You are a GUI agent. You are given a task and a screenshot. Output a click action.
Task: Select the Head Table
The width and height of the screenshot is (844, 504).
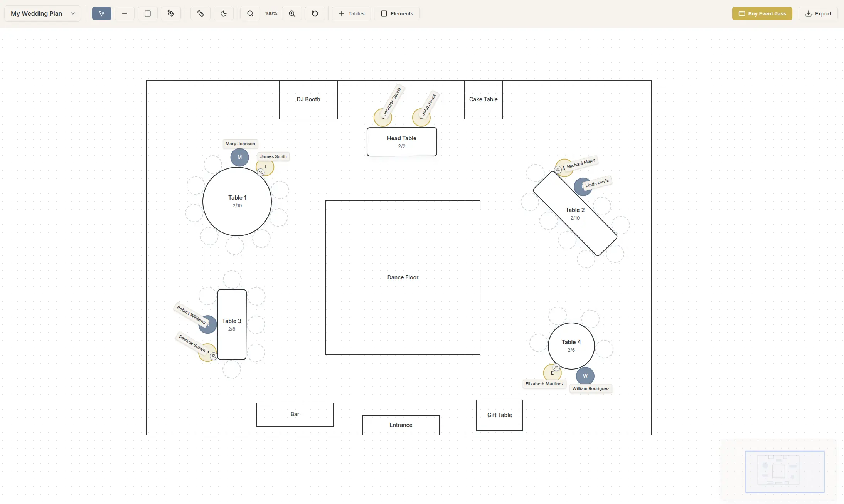click(402, 142)
